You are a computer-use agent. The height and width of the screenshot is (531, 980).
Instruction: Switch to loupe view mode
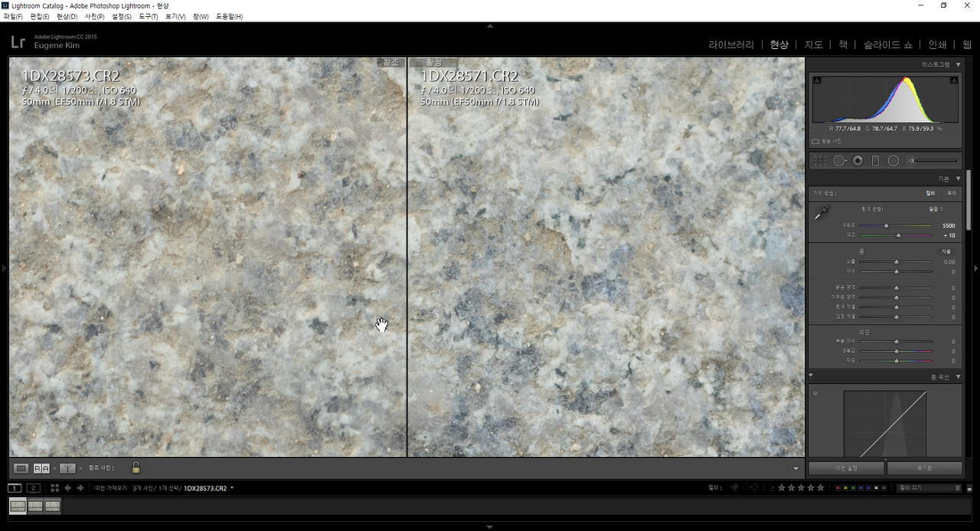(x=21, y=468)
